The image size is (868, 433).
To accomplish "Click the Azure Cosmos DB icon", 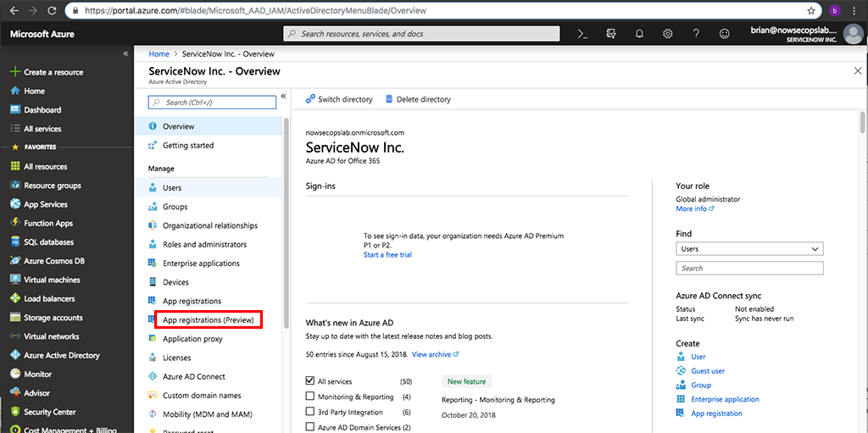I will coord(15,261).
